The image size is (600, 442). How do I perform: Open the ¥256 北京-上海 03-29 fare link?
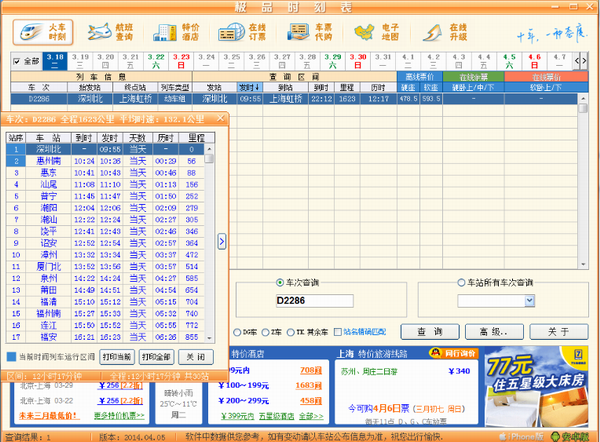(x=120, y=385)
